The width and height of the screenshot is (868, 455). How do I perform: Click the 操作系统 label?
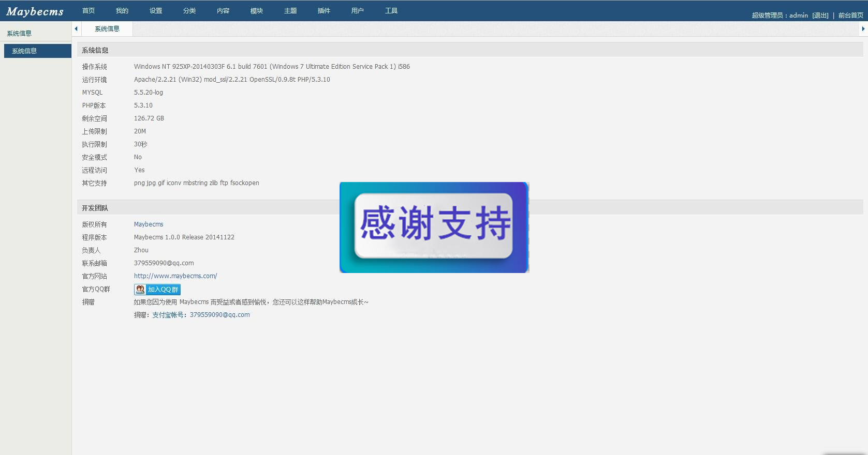coord(94,67)
